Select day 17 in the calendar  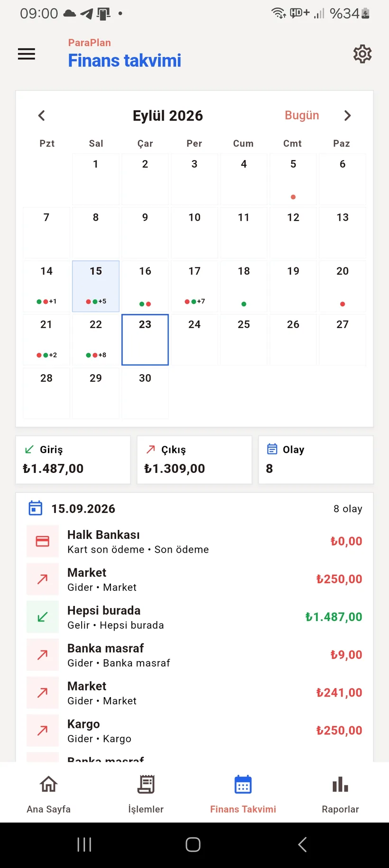click(194, 286)
